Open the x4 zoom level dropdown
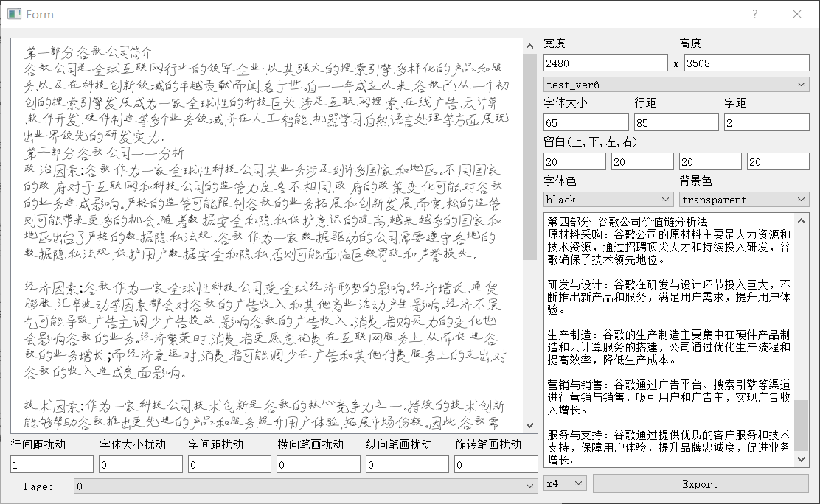The image size is (820, 504). (565, 483)
